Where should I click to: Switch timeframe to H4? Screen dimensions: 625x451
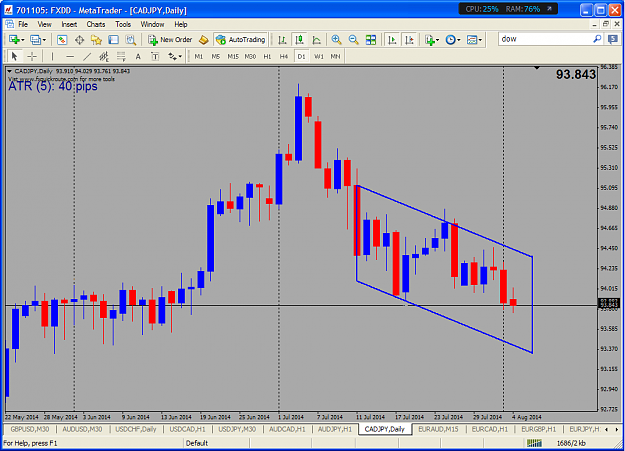(284, 56)
